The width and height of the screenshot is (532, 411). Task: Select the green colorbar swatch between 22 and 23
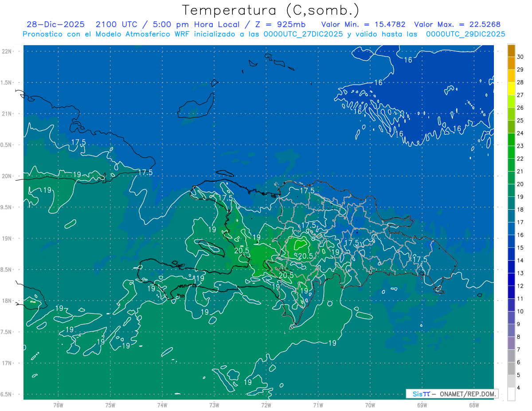(x=511, y=153)
